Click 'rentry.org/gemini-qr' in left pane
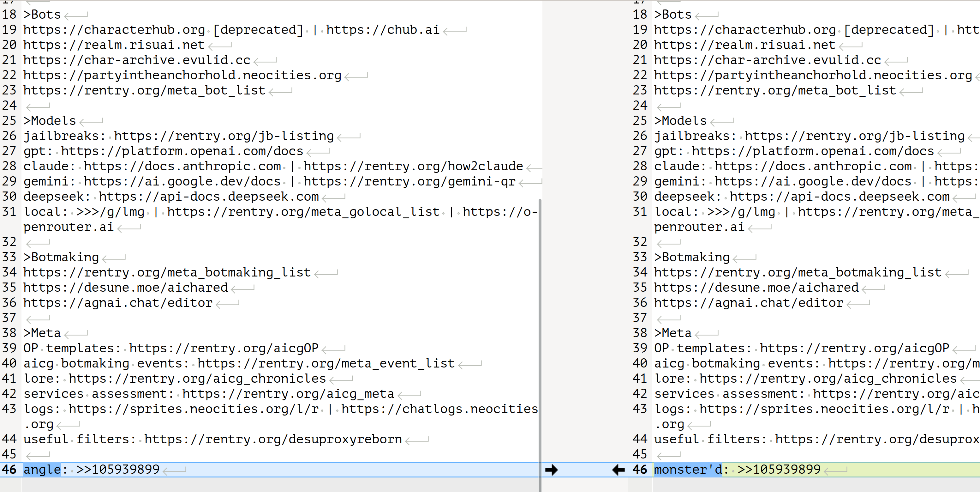Viewport: 980px width, 492px height. [x=440, y=182]
